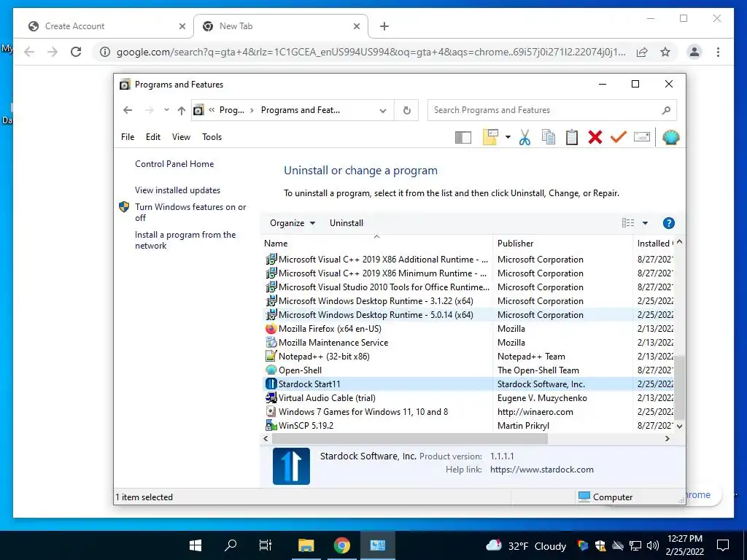Click the horizontal scroll right arrow
This screenshot has width=747, height=560.
667,438
